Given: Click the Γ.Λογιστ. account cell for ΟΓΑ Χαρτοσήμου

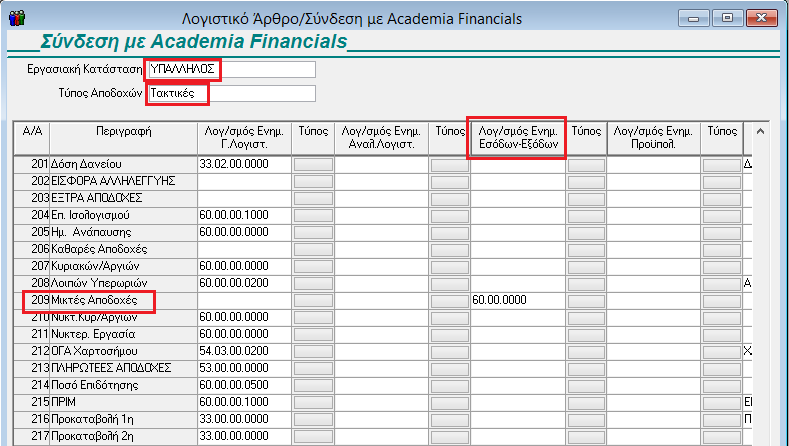Looking at the screenshot, I should 244,351.
